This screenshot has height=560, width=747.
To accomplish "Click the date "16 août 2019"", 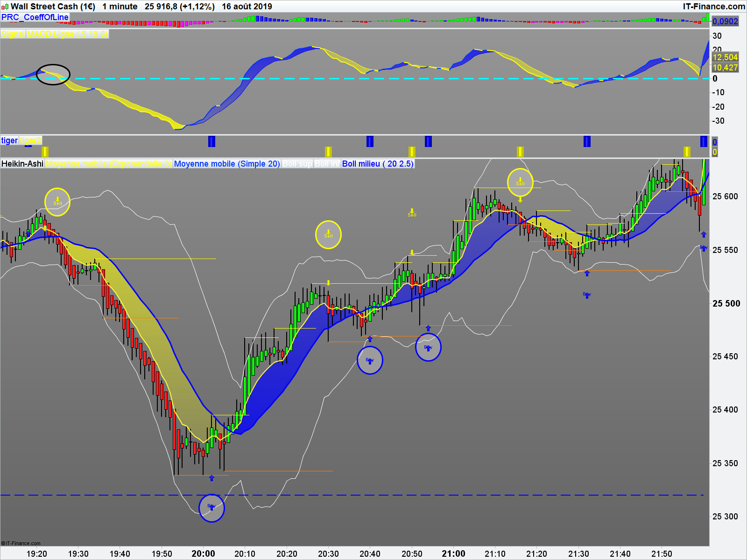I will [x=247, y=7].
